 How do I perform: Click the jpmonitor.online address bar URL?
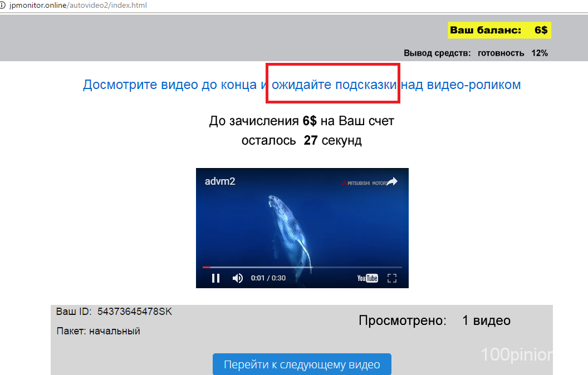78,5
